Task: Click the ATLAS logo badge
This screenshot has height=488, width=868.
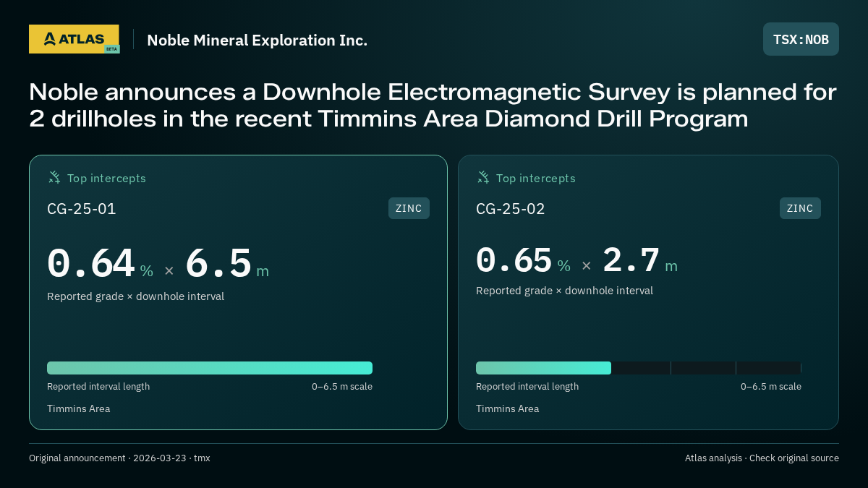Action: point(74,39)
